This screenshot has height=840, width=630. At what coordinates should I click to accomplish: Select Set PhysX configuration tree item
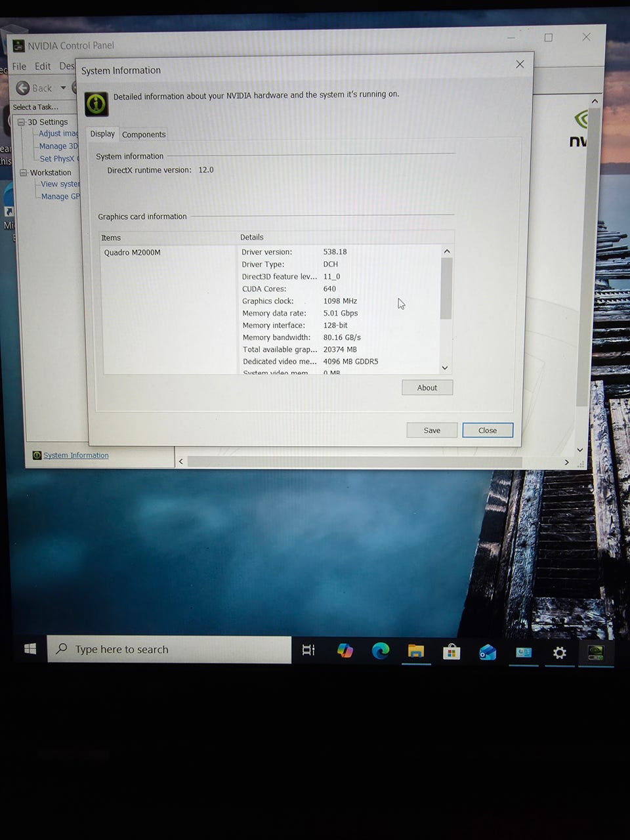click(x=59, y=159)
